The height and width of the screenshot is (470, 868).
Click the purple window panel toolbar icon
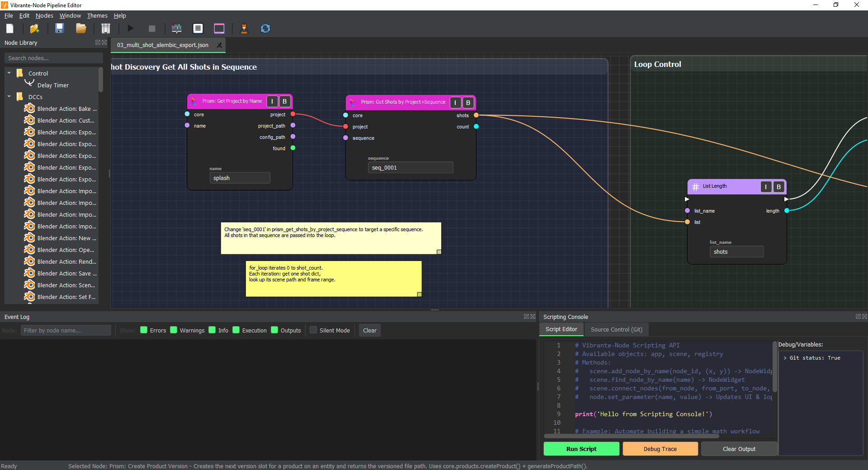pos(219,28)
